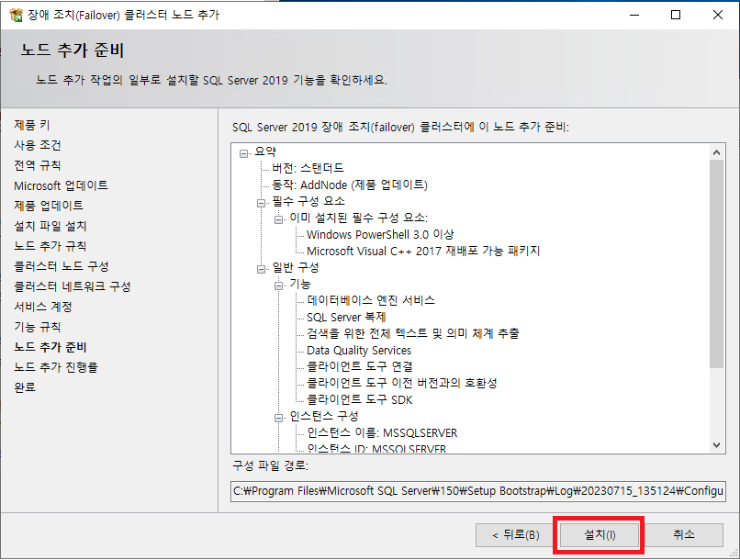
Task: Cancel setup with the 취소 button
Action: point(683,535)
